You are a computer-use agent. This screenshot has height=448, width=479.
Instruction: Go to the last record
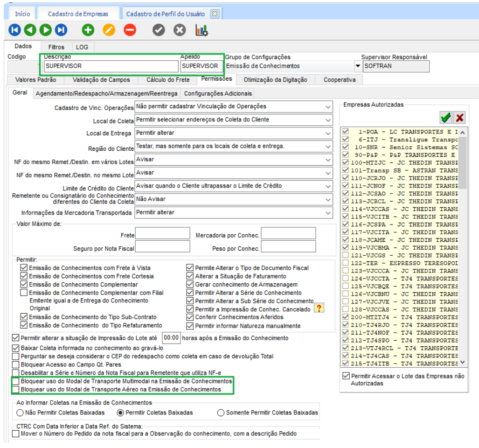point(61,30)
